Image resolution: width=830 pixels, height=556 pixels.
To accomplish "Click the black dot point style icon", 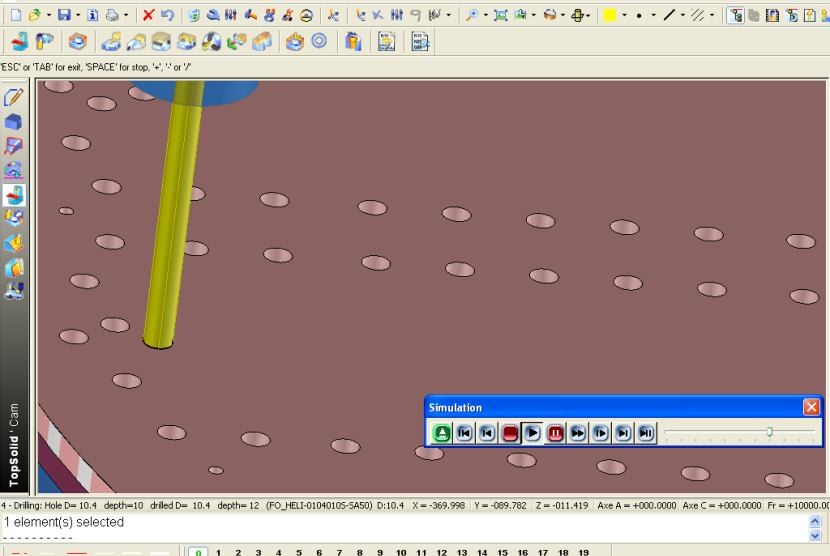I will 639,15.
